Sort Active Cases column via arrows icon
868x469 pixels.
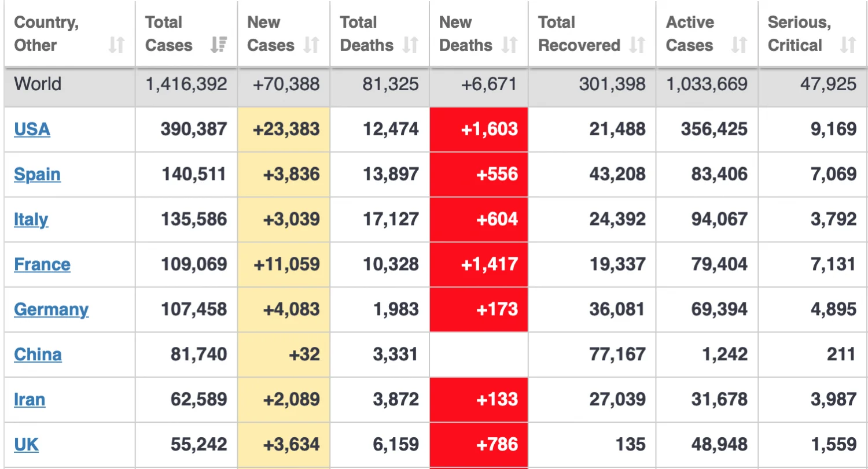click(739, 45)
